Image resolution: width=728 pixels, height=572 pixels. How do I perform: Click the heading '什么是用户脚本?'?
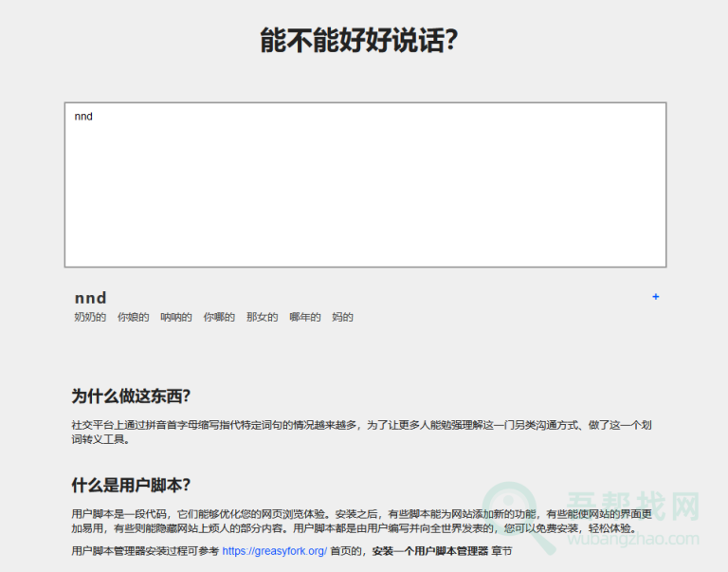pos(131,485)
